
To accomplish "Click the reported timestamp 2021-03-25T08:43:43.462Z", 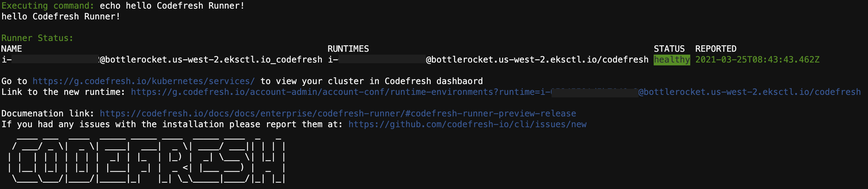I will [x=757, y=60].
